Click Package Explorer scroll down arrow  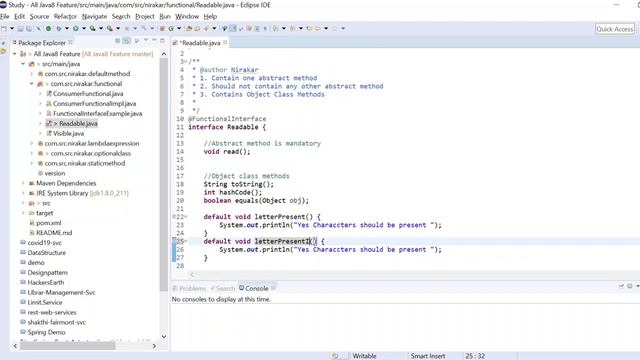[164, 336]
